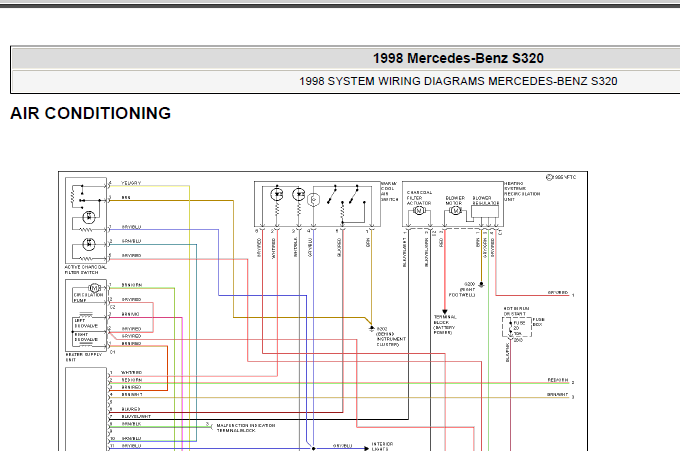Click the 'HOT IN RUN OR START' label
Image resolution: width=680 pixels, height=451 pixels.
tap(516, 311)
